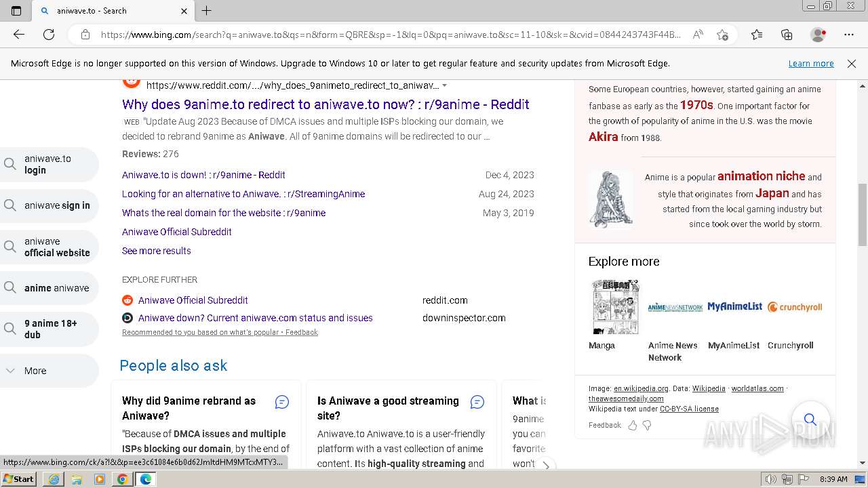Click the Feedback link under recommendations

(x=302, y=332)
